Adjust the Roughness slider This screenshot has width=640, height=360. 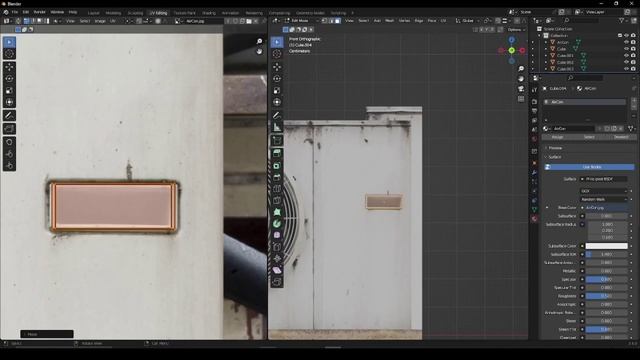coord(607,296)
